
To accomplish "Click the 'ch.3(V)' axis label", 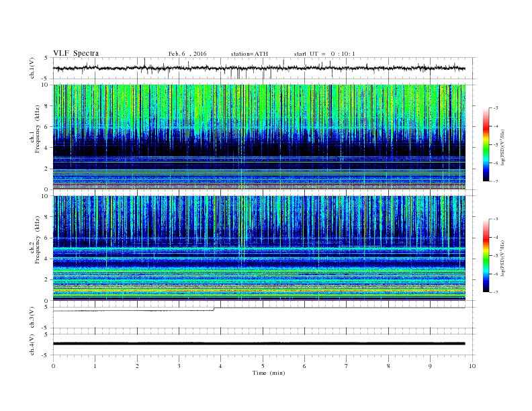I will (32, 318).
